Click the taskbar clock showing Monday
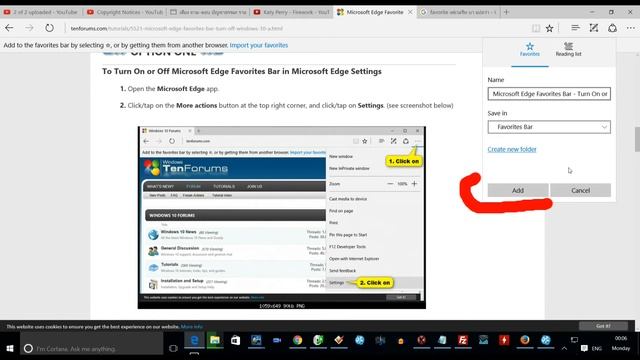This screenshot has height=360, width=640. point(620,343)
